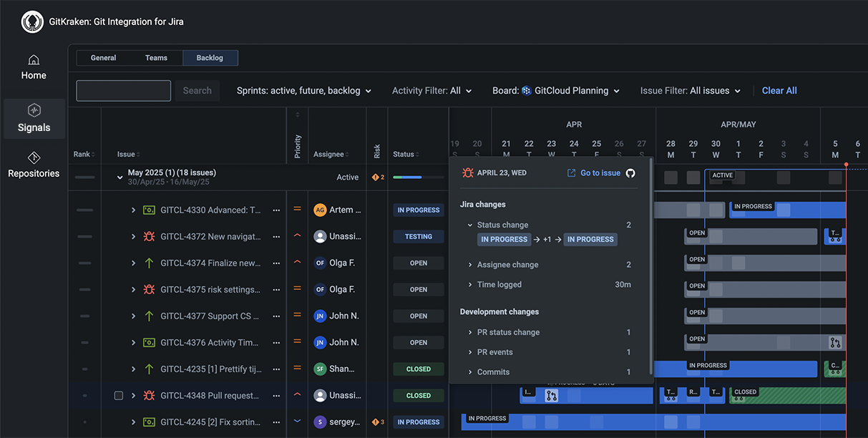Expand PR status change in the popup

pyautogui.click(x=470, y=332)
